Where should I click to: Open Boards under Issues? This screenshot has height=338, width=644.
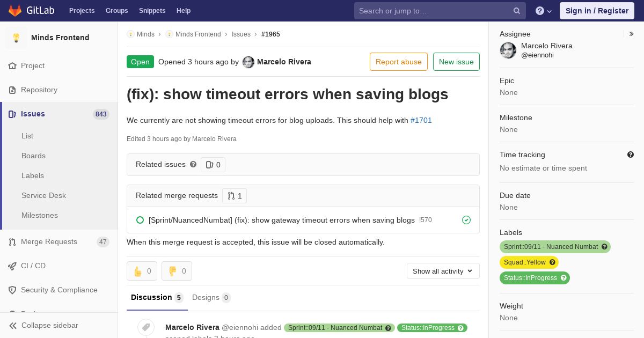point(33,156)
